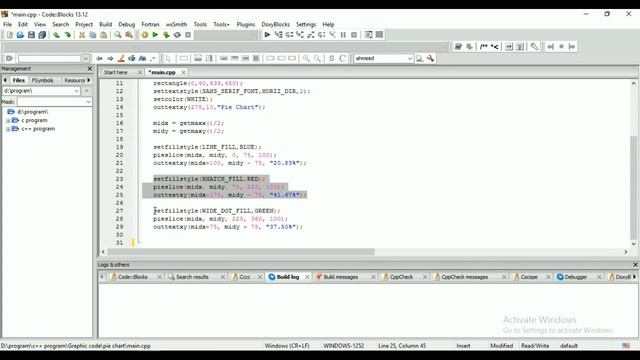Screen dimensions: 640x360
Task: Open the File menu
Action: 7,24
